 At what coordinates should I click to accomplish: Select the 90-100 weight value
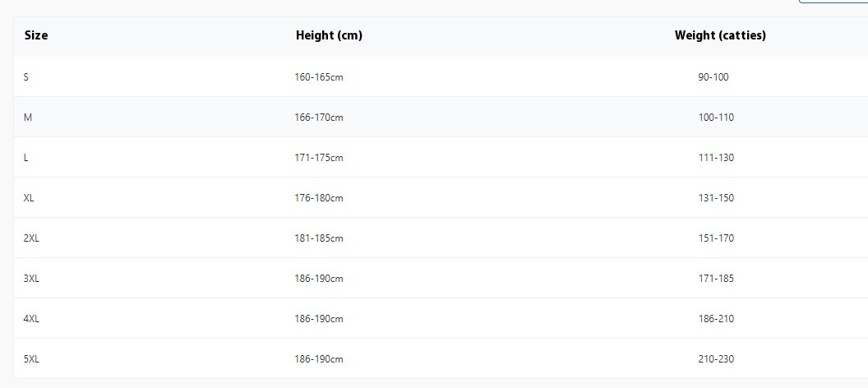[713, 77]
